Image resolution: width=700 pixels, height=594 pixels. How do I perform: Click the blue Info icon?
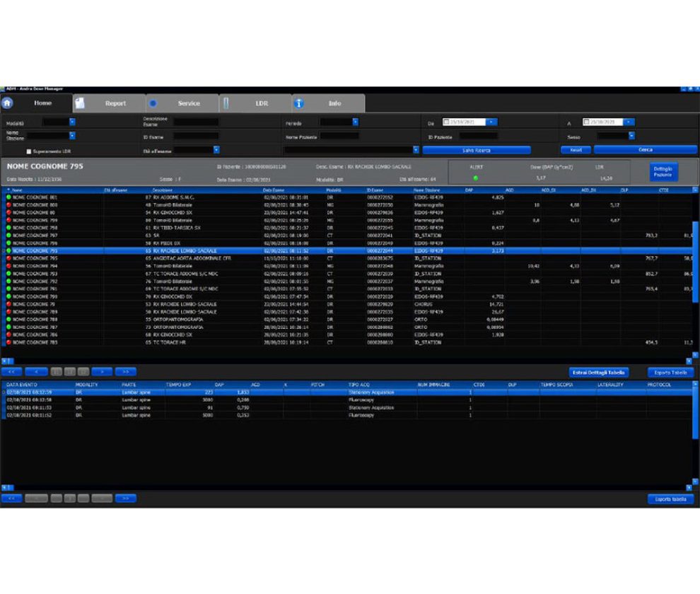(x=299, y=103)
